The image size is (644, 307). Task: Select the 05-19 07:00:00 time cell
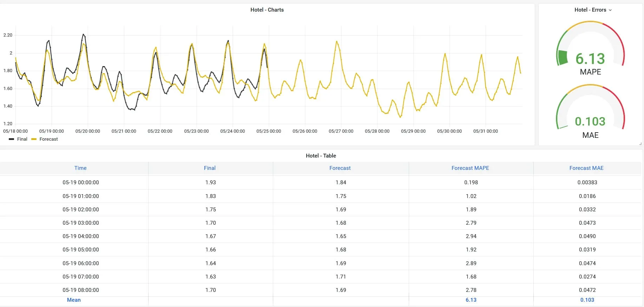point(81,277)
